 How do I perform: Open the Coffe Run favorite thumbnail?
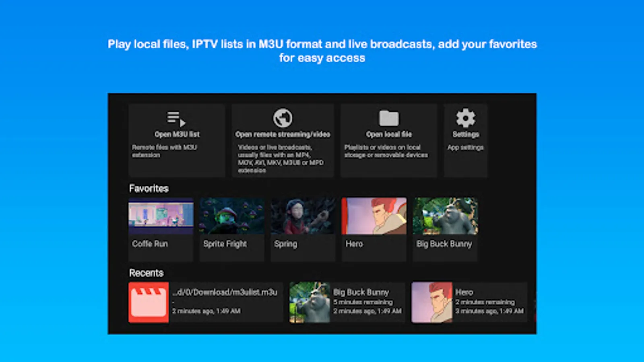pyautogui.click(x=161, y=216)
